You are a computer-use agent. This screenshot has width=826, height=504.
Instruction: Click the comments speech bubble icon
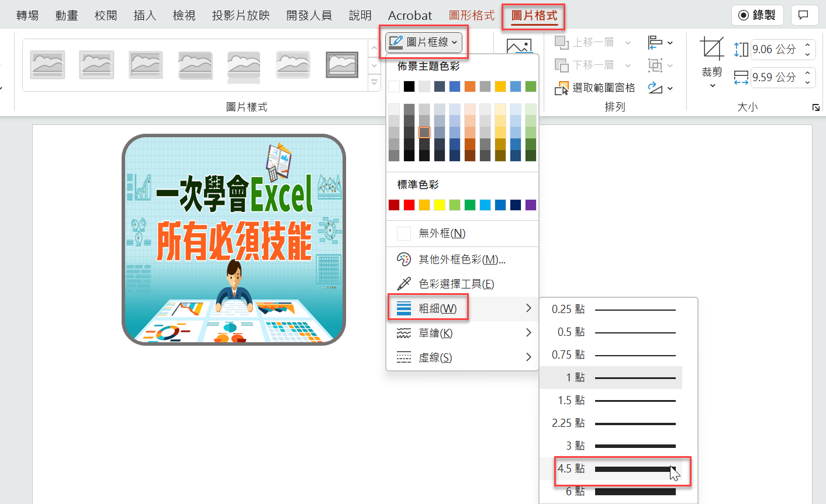pyautogui.click(x=804, y=15)
